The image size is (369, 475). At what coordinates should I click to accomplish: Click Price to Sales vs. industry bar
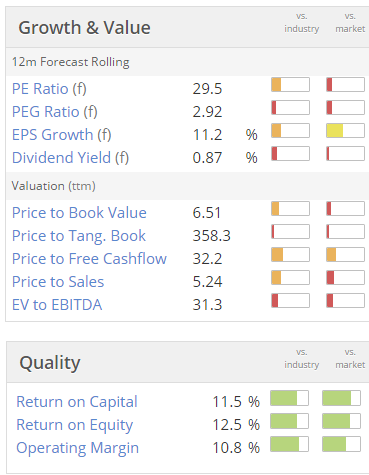290,278
